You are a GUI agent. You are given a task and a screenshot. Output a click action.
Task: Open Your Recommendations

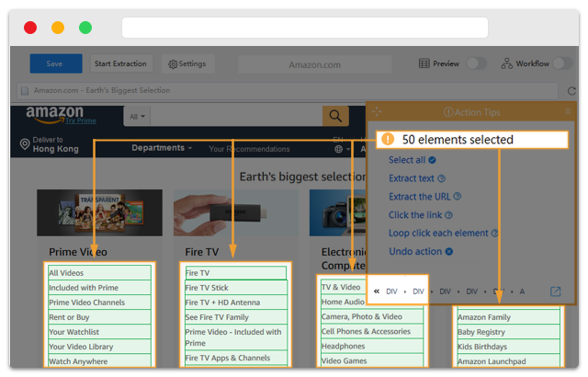pyautogui.click(x=249, y=149)
